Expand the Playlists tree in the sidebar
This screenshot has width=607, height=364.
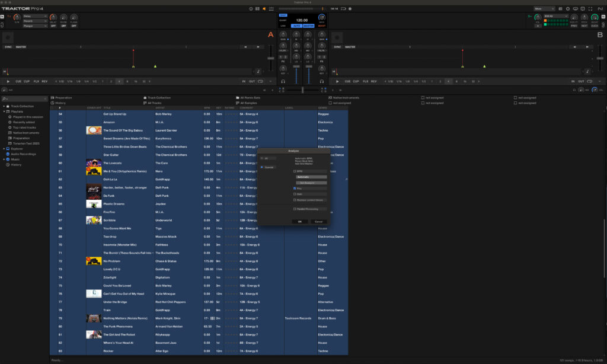(4, 111)
